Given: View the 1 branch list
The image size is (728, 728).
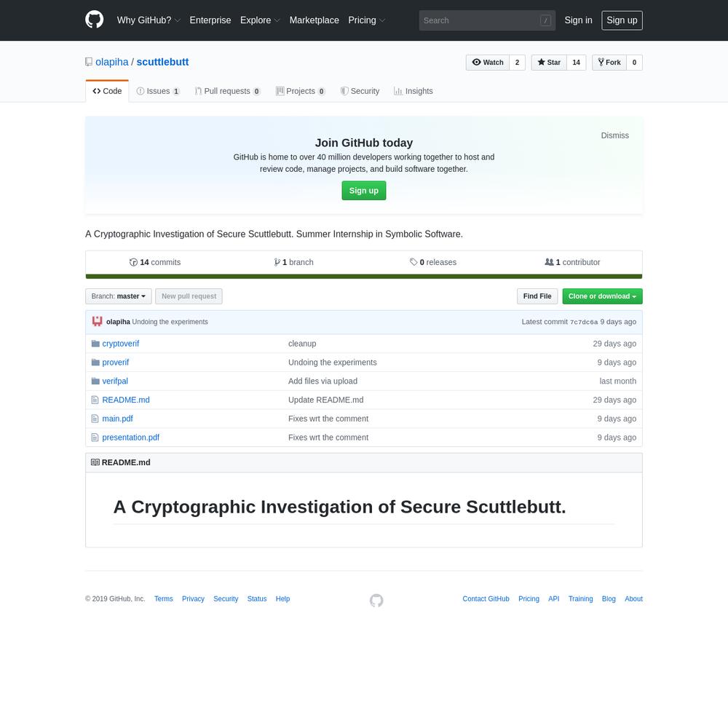Looking at the screenshot, I should pos(294,262).
